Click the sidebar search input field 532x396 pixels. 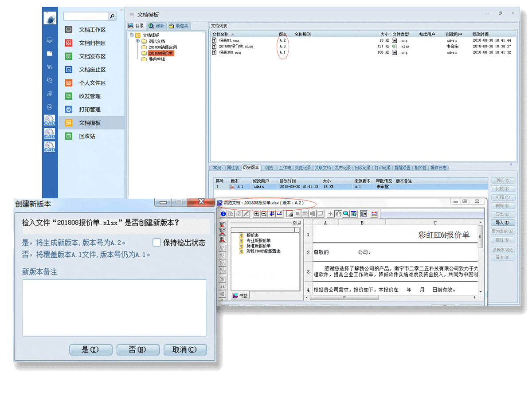(86, 16)
